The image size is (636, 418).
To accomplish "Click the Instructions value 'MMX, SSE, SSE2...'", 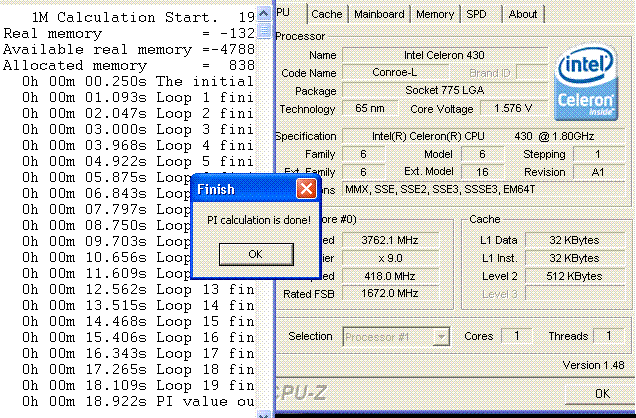I will [483, 189].
